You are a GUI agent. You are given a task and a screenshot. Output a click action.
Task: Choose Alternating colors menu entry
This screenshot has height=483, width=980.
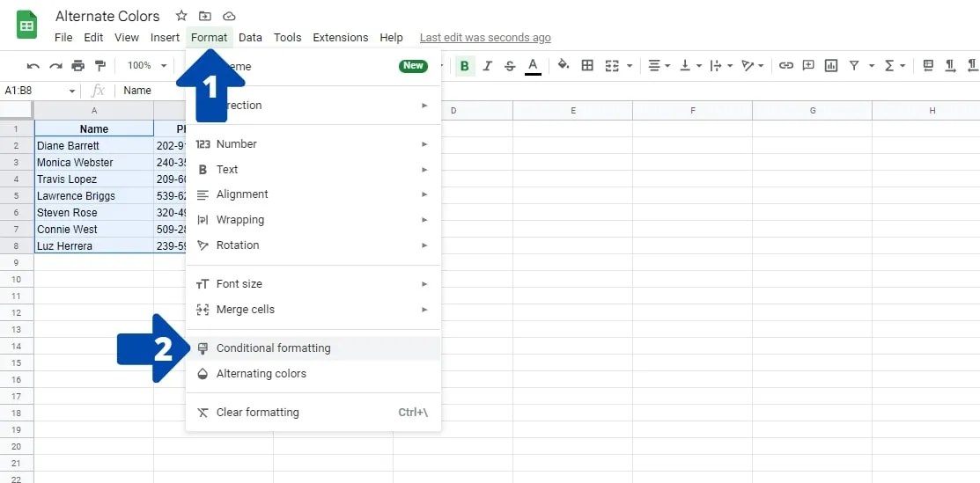tap(313, 374)
